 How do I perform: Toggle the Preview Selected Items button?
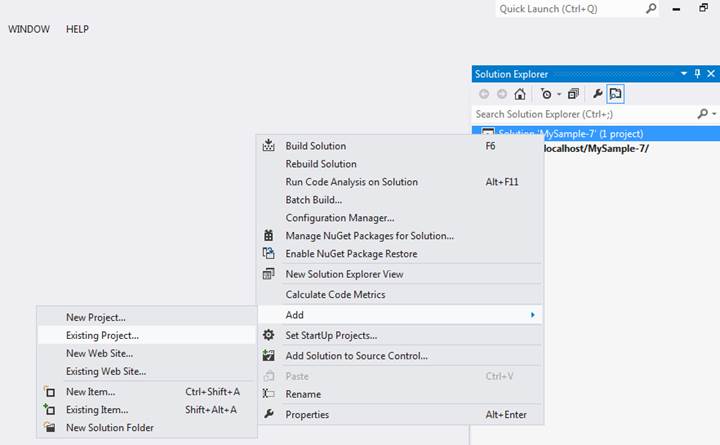click(616, 94)
